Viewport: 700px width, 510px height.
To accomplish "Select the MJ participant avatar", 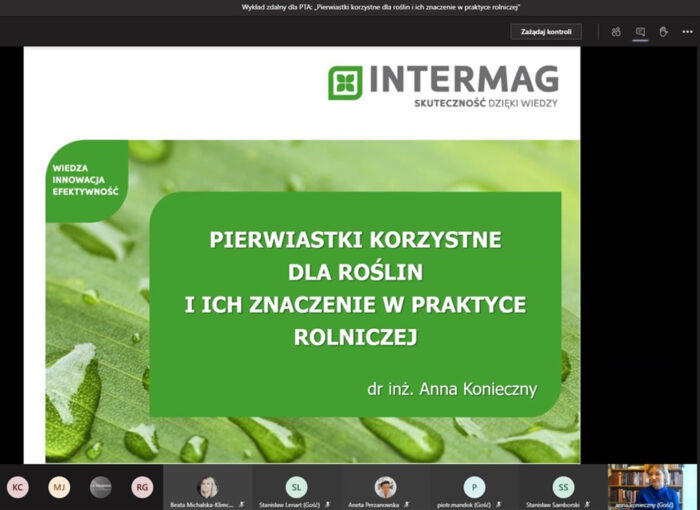I will point(60,487).
